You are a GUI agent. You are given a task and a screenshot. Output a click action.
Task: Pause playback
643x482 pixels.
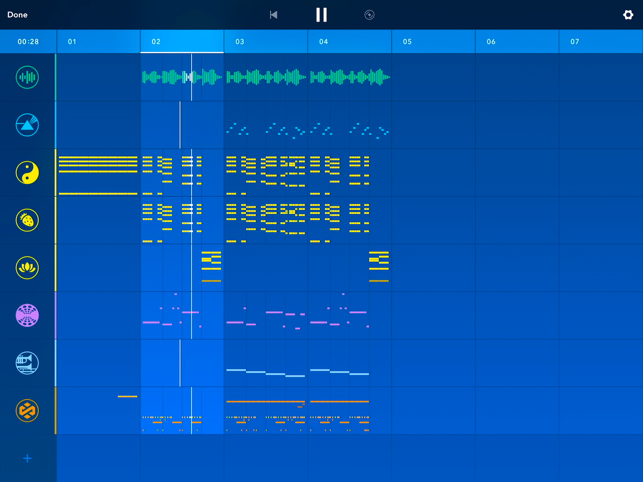tap(322, 15)
